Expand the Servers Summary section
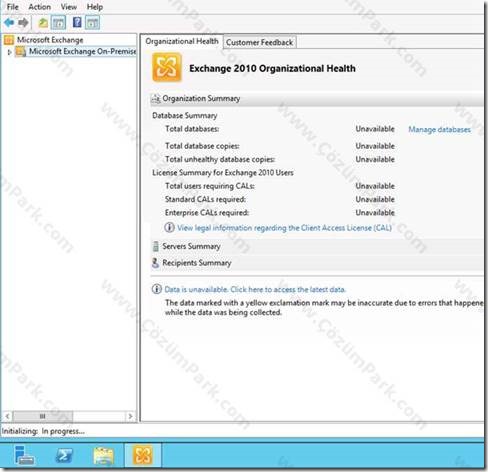 click(317, 246)
